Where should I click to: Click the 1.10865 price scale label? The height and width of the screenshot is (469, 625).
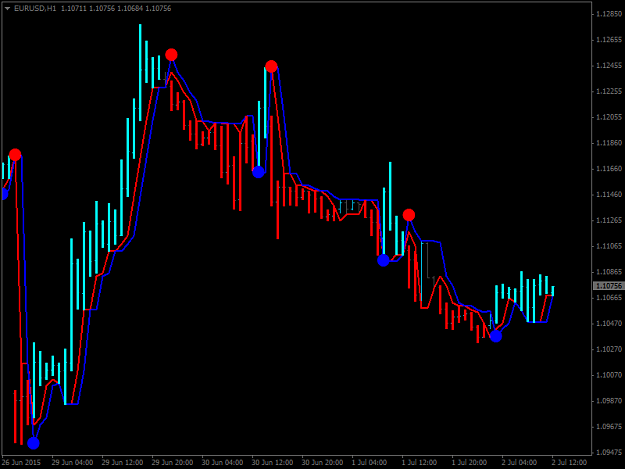pyautogui.click(x=609, y=272)
